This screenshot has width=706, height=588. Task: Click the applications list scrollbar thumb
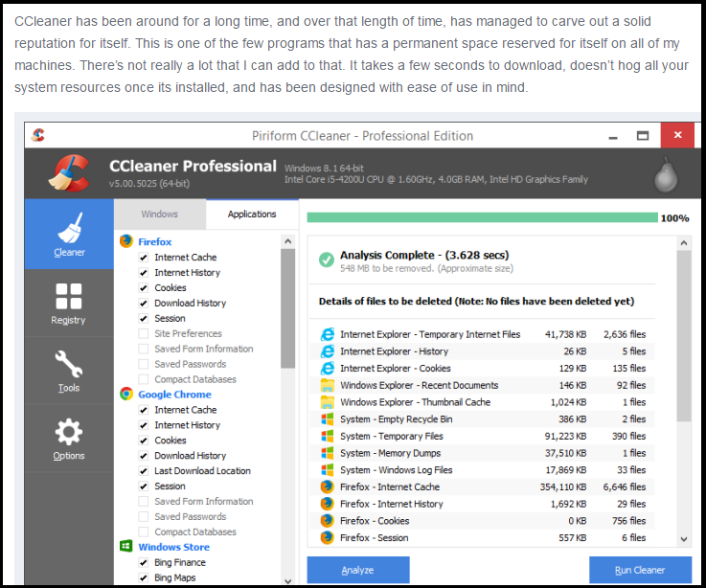288,309
